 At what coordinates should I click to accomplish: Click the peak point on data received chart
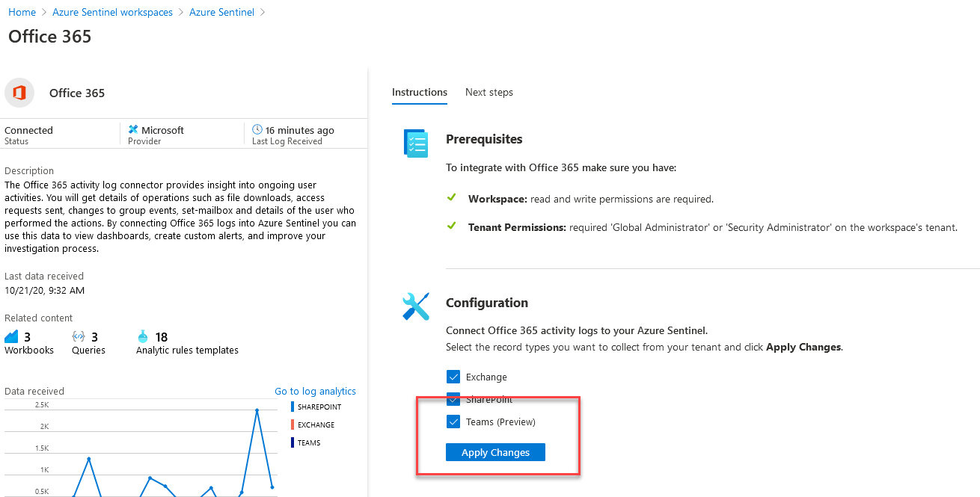257,410
